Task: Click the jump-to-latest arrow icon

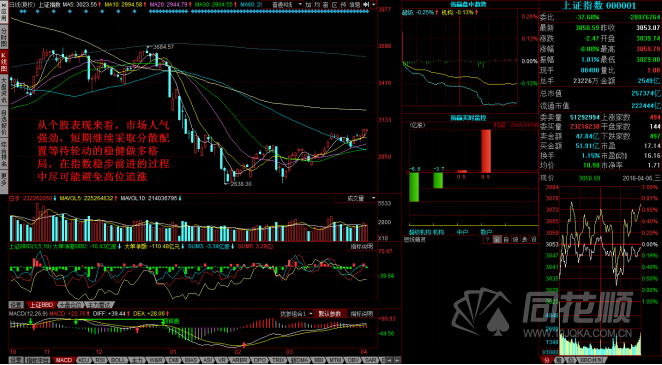Action: pos(366,4)
